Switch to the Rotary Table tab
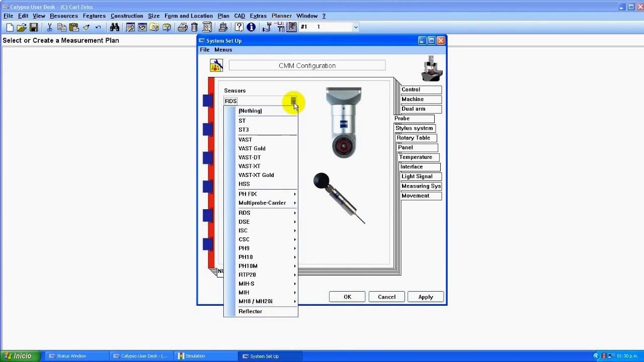This screenshot has width=644, height=362. (x=416, y=138)
